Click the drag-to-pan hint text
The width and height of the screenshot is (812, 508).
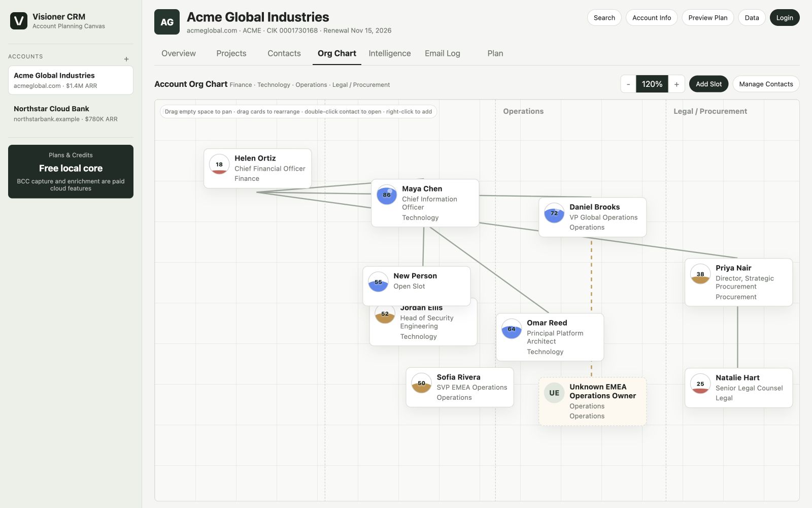pyautogui.click(x=298, y=112)
